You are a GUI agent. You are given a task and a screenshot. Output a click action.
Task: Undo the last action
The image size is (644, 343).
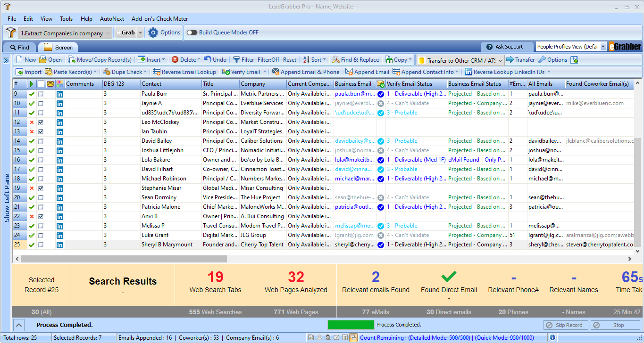[215, 60]
